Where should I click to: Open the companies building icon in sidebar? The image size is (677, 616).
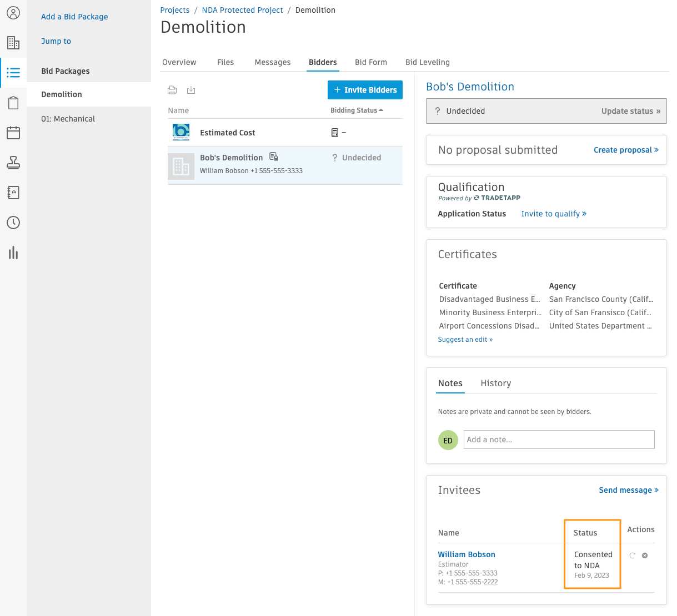click(13, 43)
